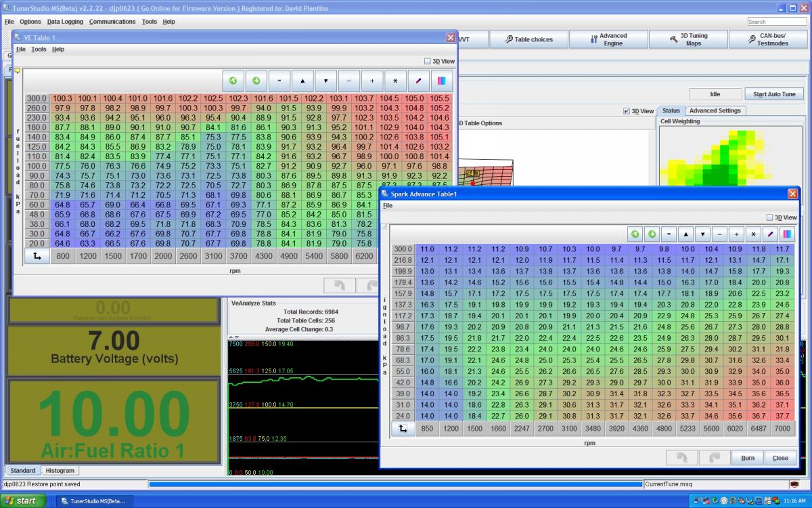The image size is (812, 508).
Task: Enable 3D View in VE Table 1 window
Action: [428, 61]
